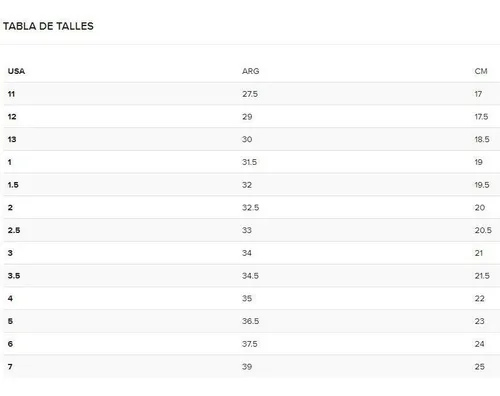Click the 19 CM cell
500x396 pixels.
(479, 162)
